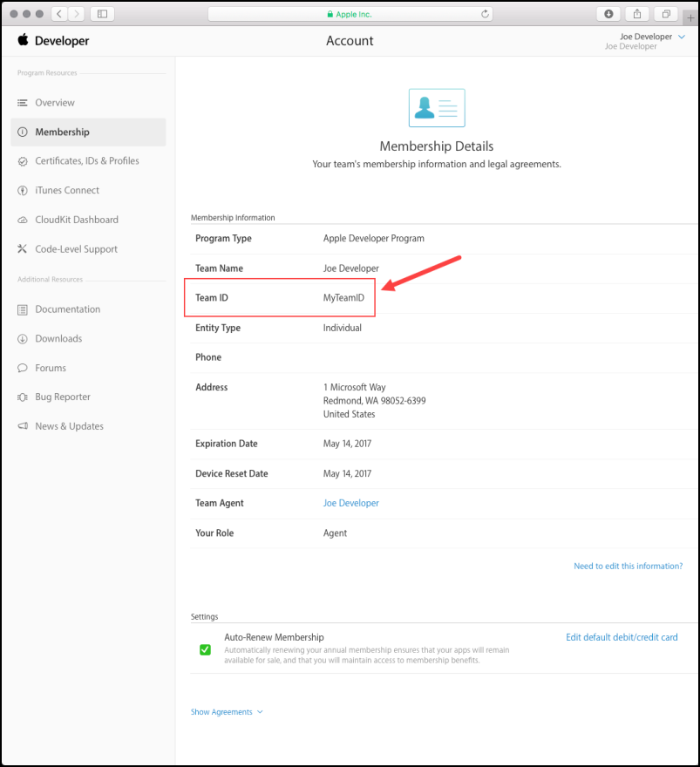Click the Bug Reporter bug icon
The height and width of the screenshot is (767, 700).
(23, 397)
